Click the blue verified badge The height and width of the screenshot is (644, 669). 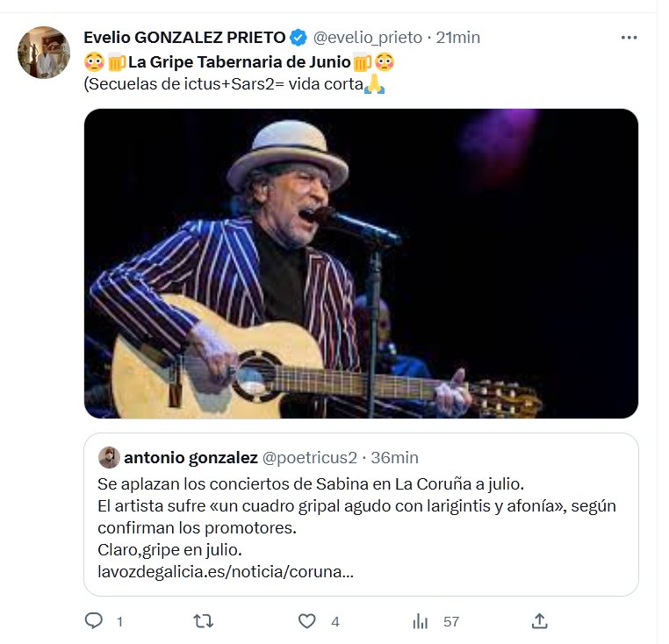point(299,38)
